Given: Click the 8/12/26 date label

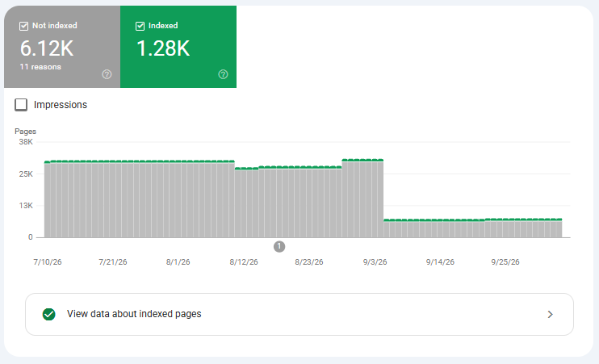Looking at the screenshot, I should pyautogui.click(x=244, y=262).
